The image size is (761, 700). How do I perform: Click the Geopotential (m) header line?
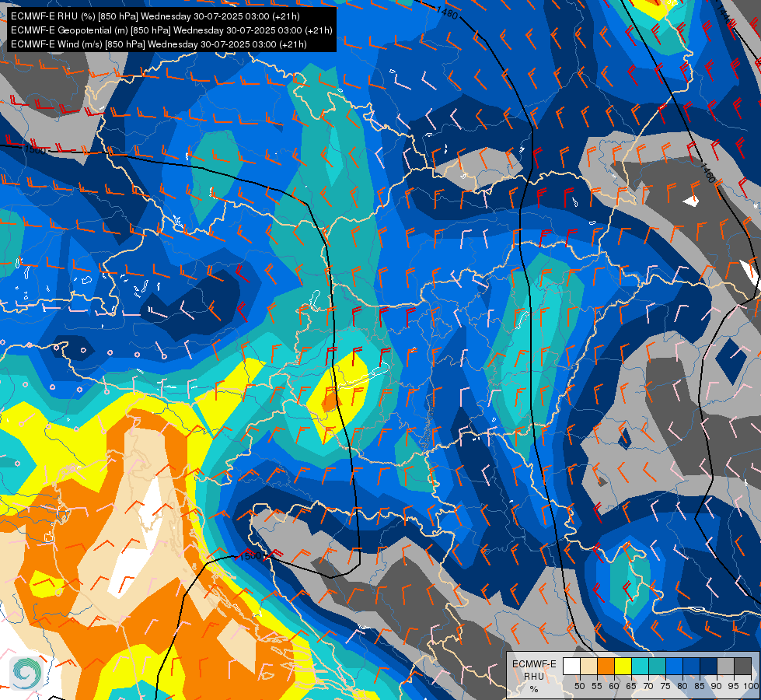(171, 30)
